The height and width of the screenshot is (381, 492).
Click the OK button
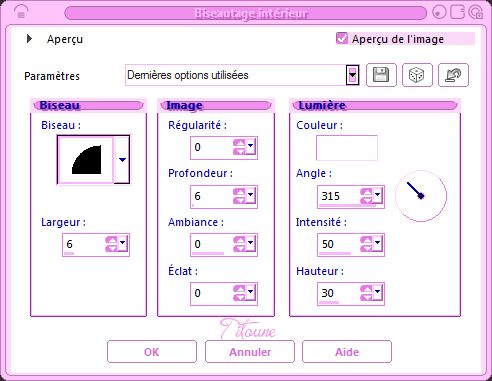point(152,352)
